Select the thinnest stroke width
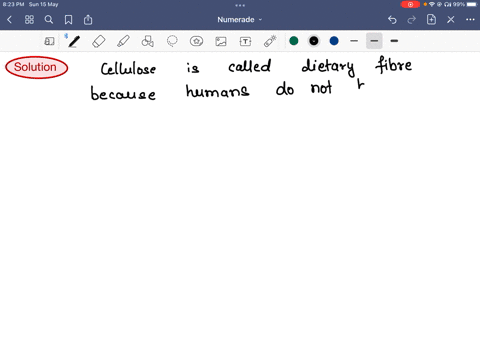The width and height of the screenshot is (480, 360). [x=354, y=41]
